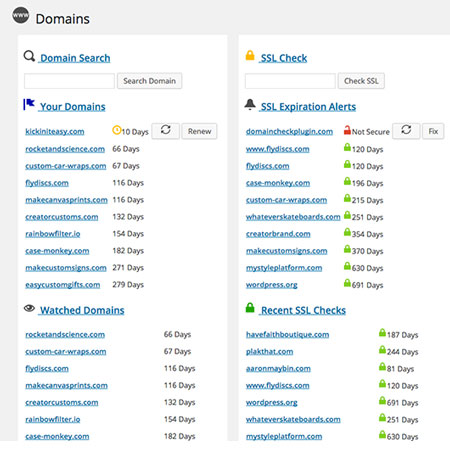
Task: Renew the kickiniteasy.com domain
Action: [199, 131]
